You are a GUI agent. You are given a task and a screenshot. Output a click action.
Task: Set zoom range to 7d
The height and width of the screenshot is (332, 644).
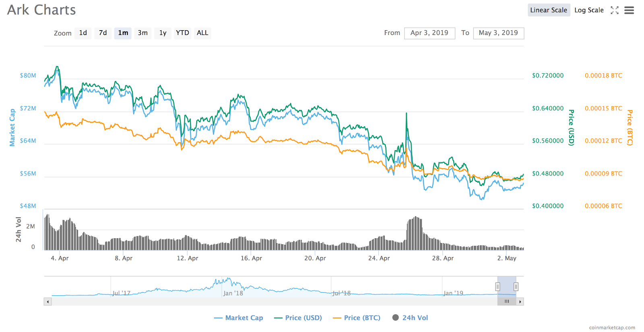(x=103, y=33)
